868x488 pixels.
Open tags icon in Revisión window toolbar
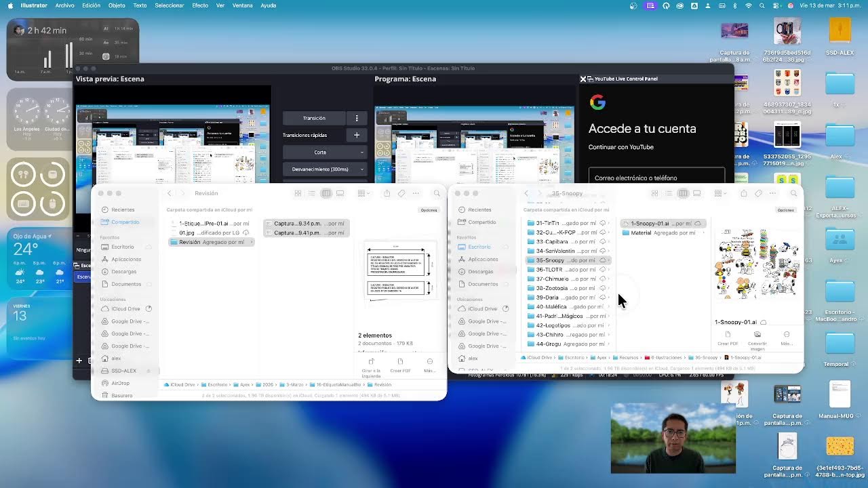[401, 193]
